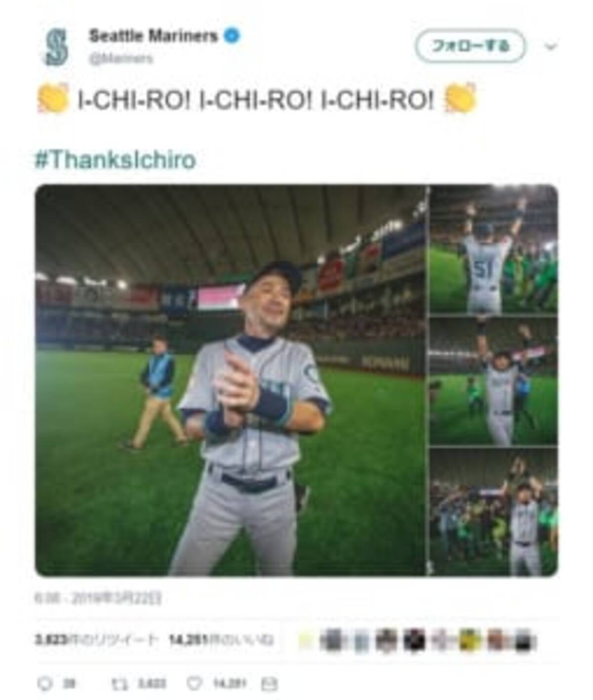Expand the tweet options chevron menu

[551, 47]
